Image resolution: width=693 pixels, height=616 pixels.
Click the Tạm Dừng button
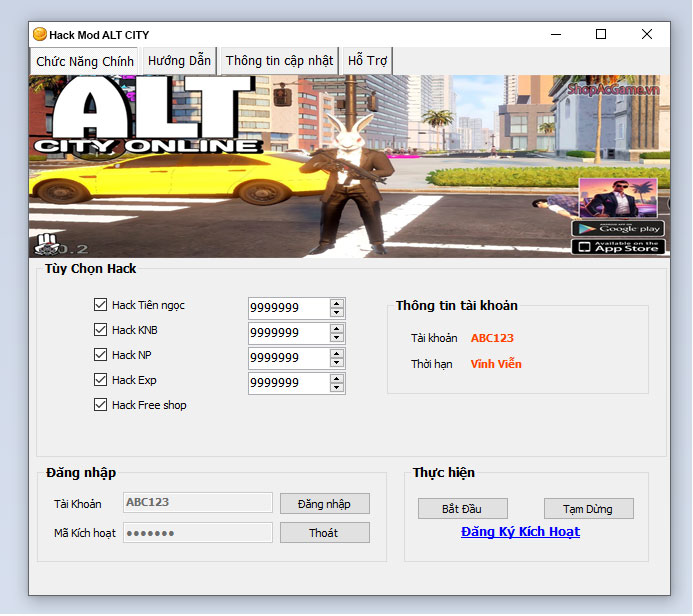pos(588,509)
